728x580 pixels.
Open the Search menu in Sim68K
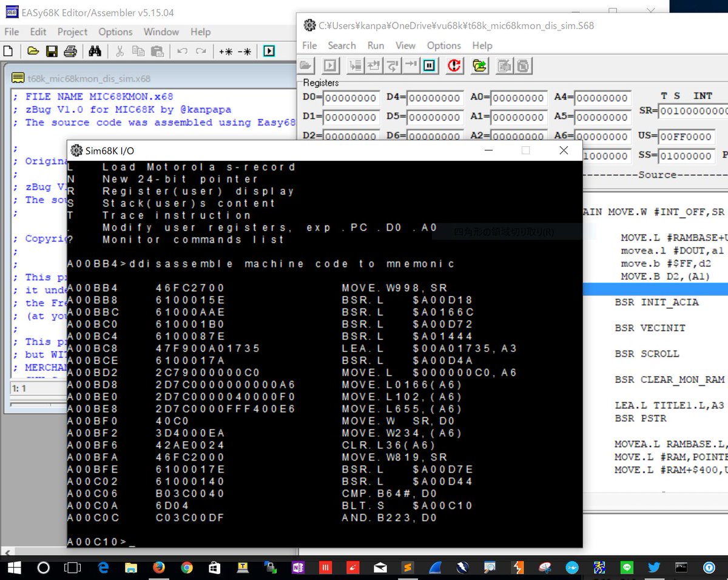click(342, 46)
